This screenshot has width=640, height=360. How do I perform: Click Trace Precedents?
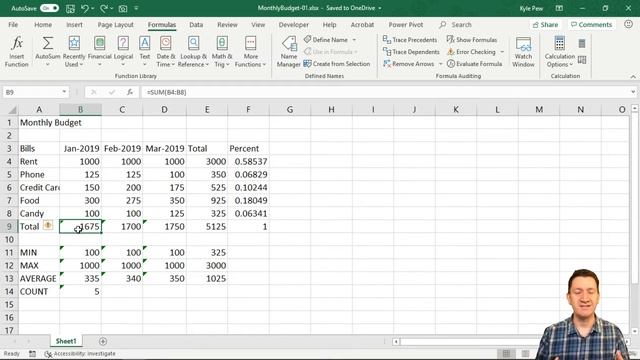pyautogui.click(x=410, y=40)
